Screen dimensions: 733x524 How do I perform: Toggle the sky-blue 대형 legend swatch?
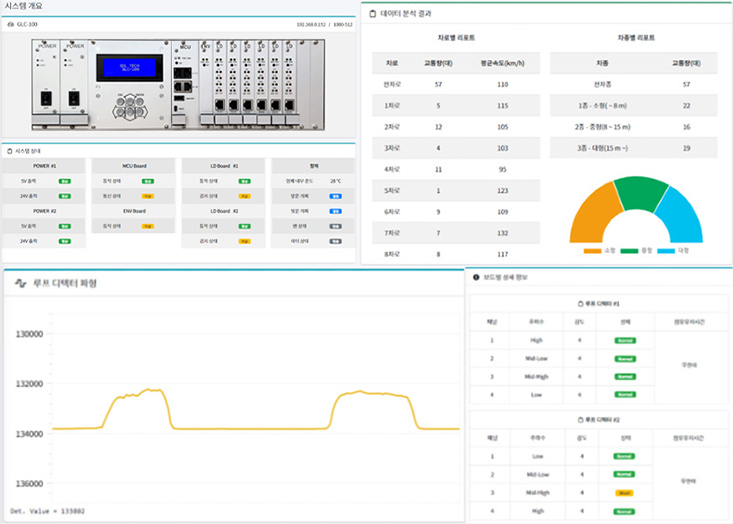(x=666, y=251)
